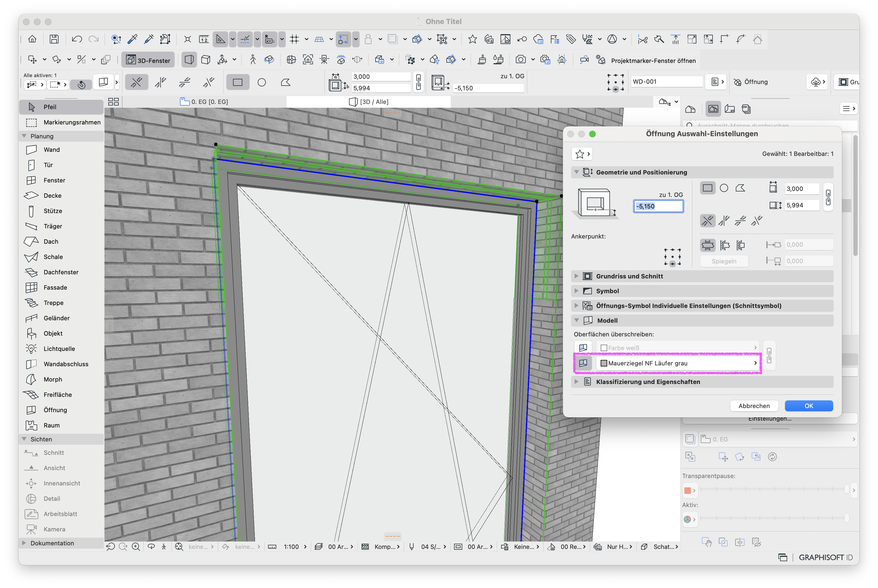Open Mauerziegel NF Läufer grau surface dropdown

(x=678, y=363)
